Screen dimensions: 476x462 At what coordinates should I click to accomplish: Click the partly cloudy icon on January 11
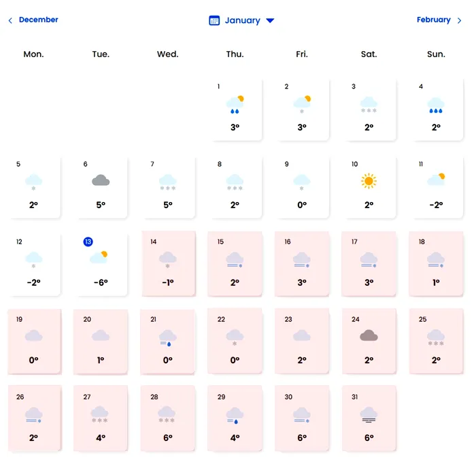click(436, 180)
